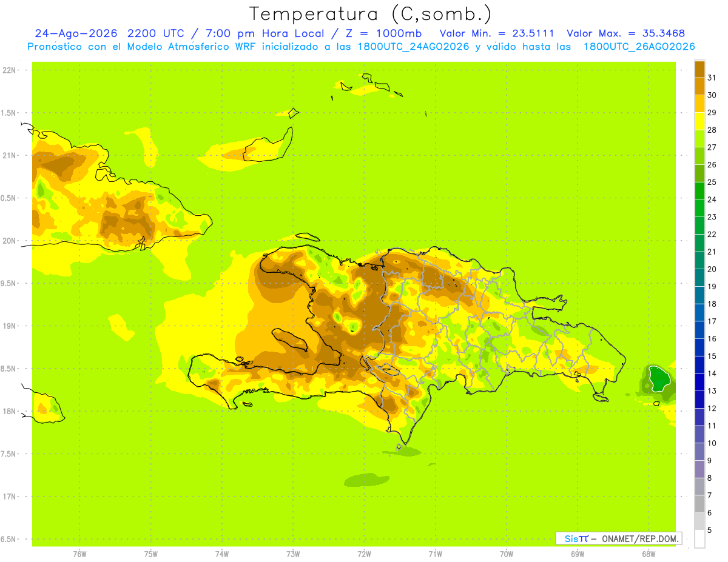Screen dimensions: 728x562
Task: Click the green ocean patch near 17N 72W
Action: click(366, 480)
